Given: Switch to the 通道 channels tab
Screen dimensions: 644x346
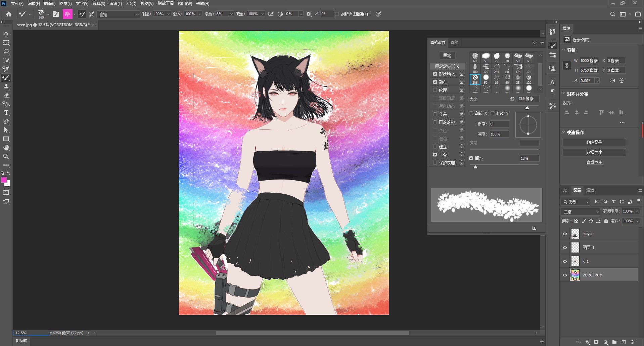Looking at the screenshot, I should (x=590, y=190).
